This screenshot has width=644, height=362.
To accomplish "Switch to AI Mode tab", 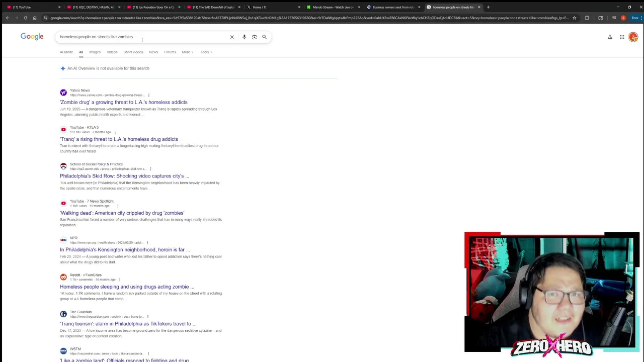I will [x=66, y=52].
